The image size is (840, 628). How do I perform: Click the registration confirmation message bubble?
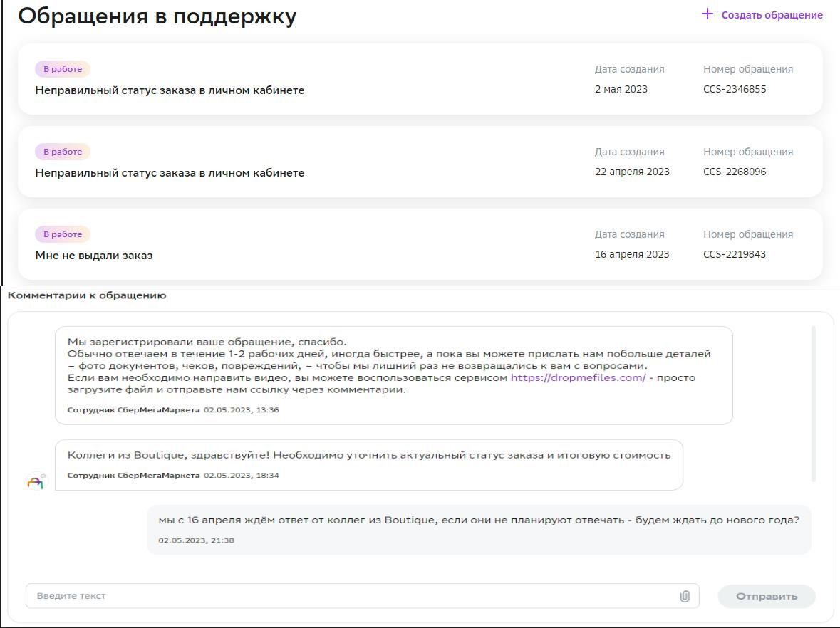click(x=393, y=375)
